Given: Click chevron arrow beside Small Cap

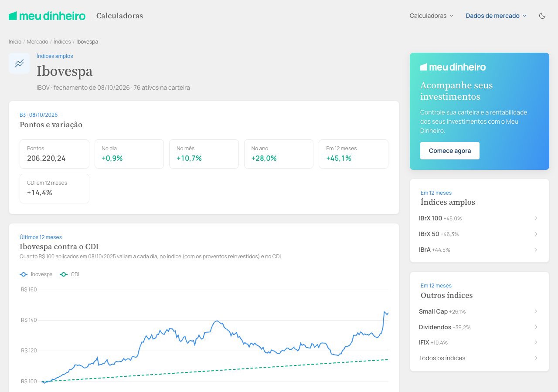Looking at the screenshot, I should [536, 311].
